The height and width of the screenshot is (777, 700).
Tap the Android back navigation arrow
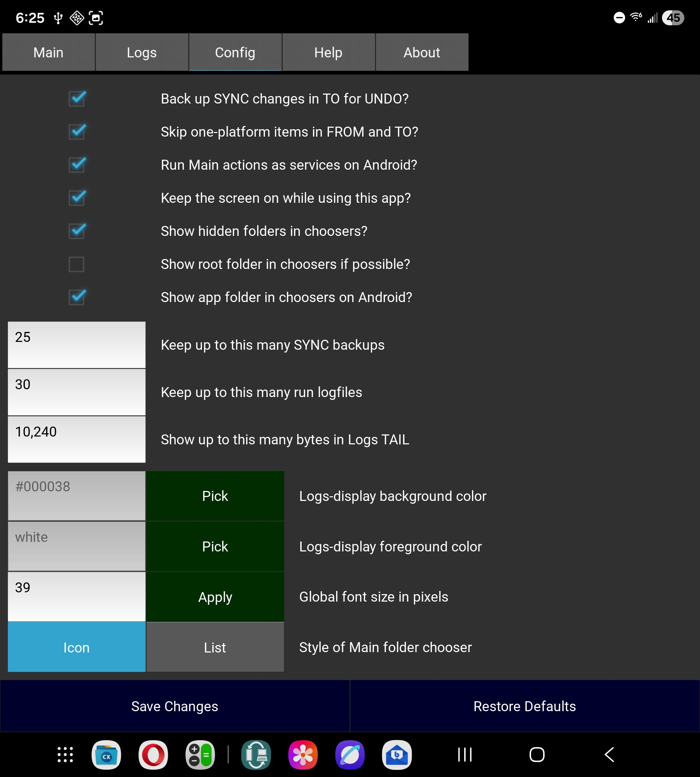click(609, 755)
